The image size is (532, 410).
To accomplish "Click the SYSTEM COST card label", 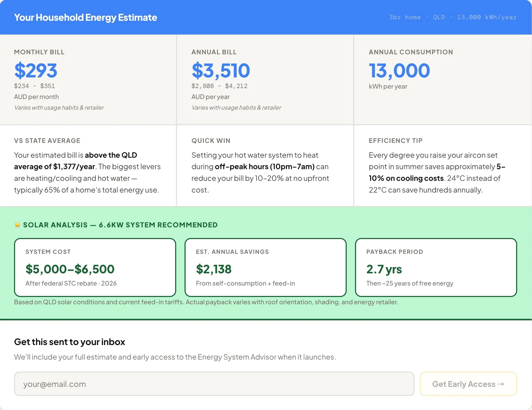I will tap(48, 252).
